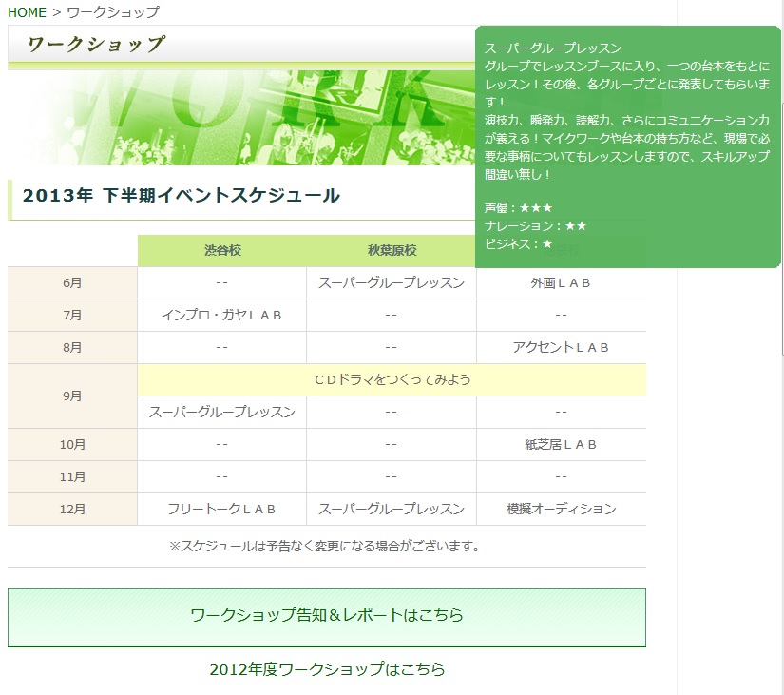Click the ＣＤドラマをつくってみよう yellow row

[392, 380]
